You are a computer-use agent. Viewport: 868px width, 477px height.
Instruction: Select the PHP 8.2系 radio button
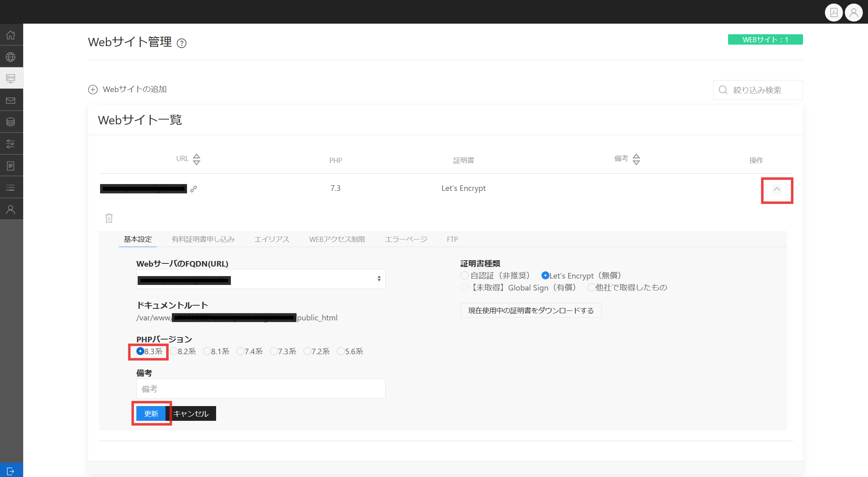pos(174,351)
